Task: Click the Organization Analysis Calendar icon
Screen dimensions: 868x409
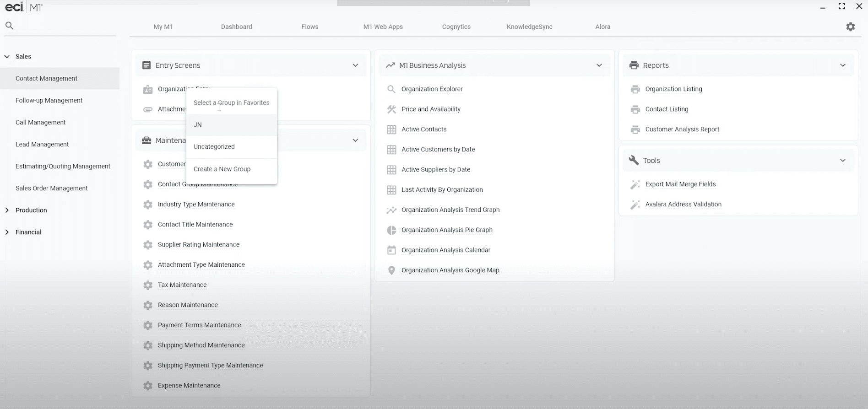Action: tap(391, 250)
